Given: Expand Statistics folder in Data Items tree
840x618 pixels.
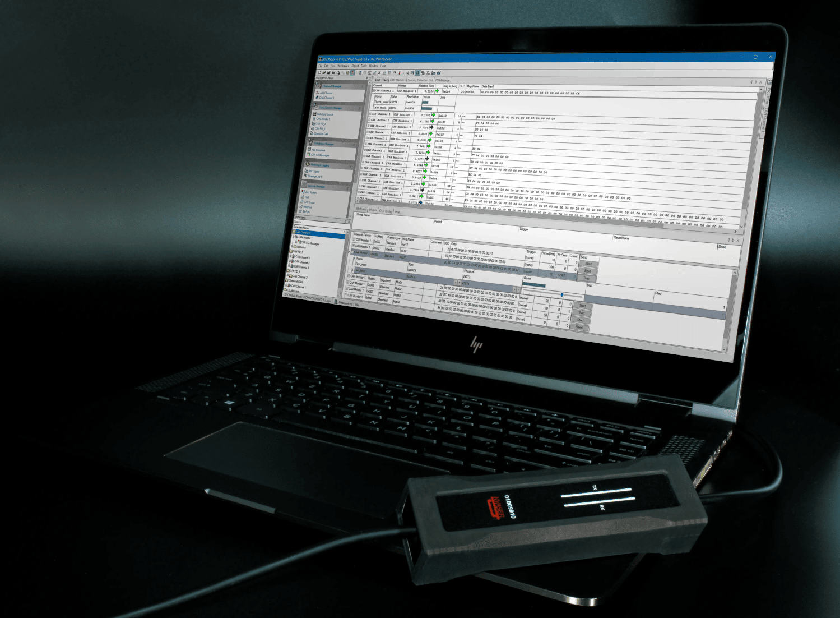Looking at the screenshot, I should click(292, 246).
